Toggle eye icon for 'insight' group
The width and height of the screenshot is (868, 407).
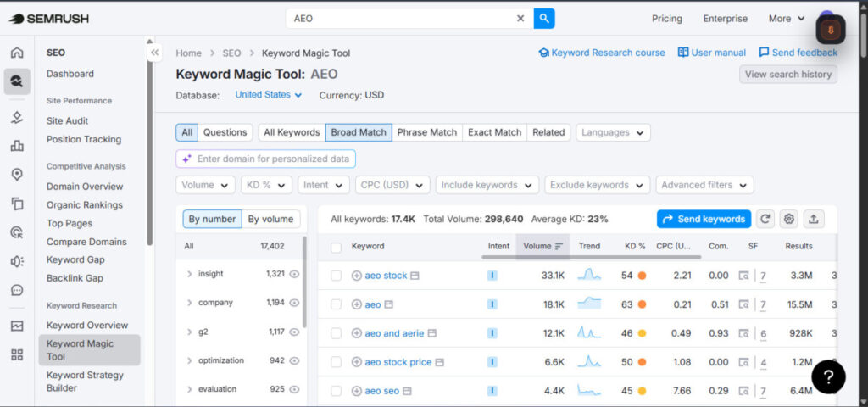point(294,274)
